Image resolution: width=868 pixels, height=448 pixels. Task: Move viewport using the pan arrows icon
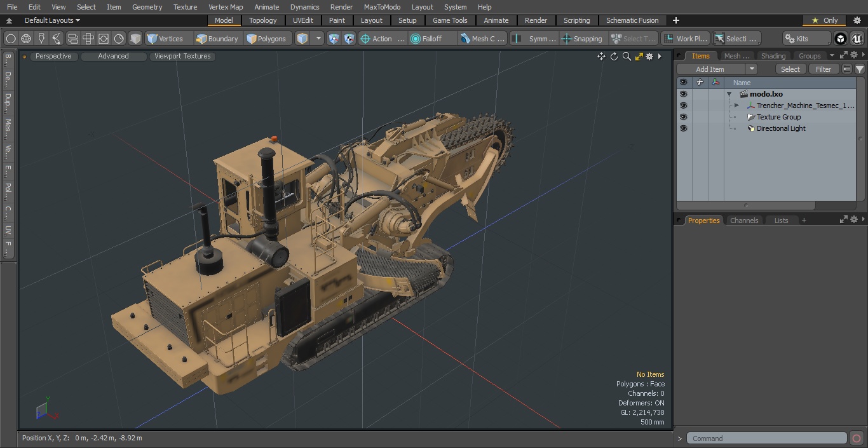pyautogui.click(x=601, y=57)
